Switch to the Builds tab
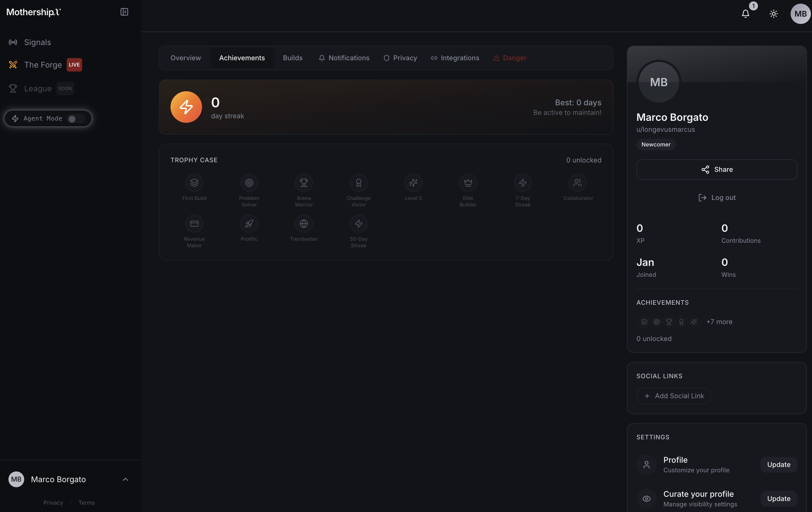 [x=292, y=58]
